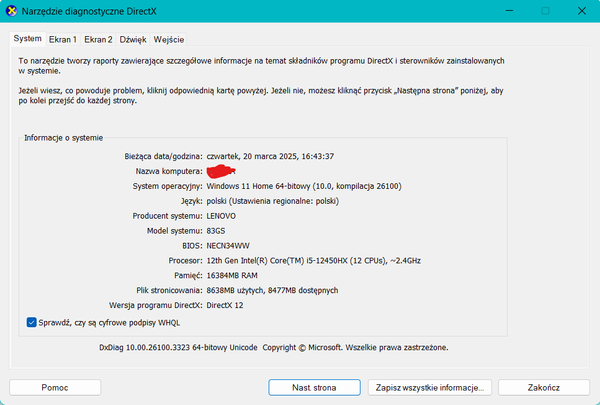Click the DirectX icon in the title bar

(10, 11)
